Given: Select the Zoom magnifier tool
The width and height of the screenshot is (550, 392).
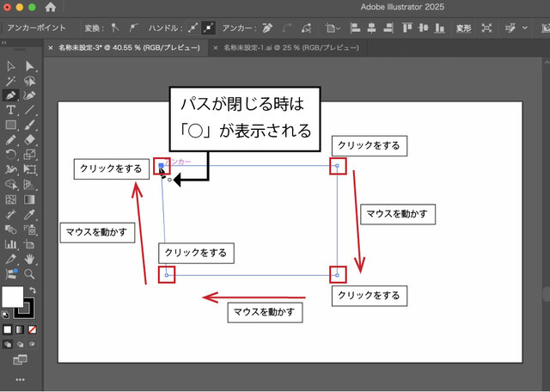Looking at the screenshot, I should click(30, 274).
